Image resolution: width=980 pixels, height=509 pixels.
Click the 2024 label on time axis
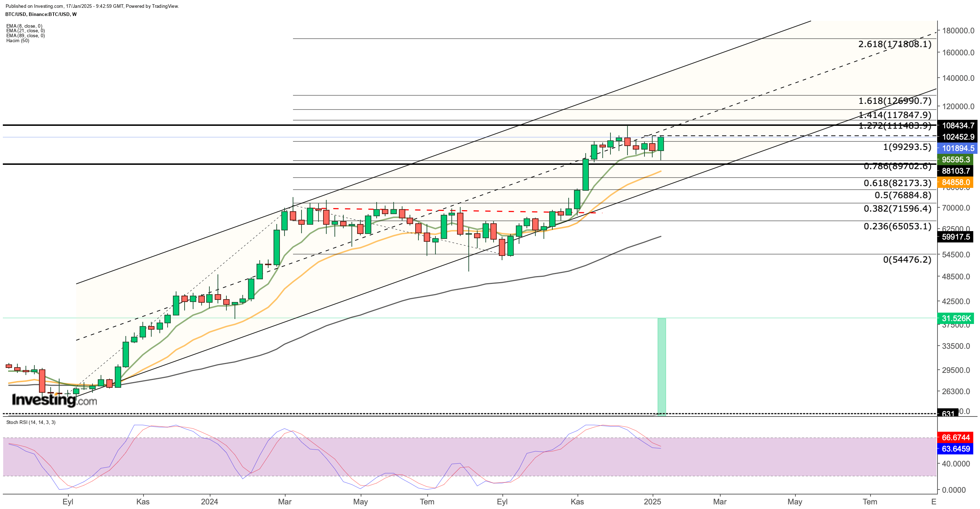[209, 502]
